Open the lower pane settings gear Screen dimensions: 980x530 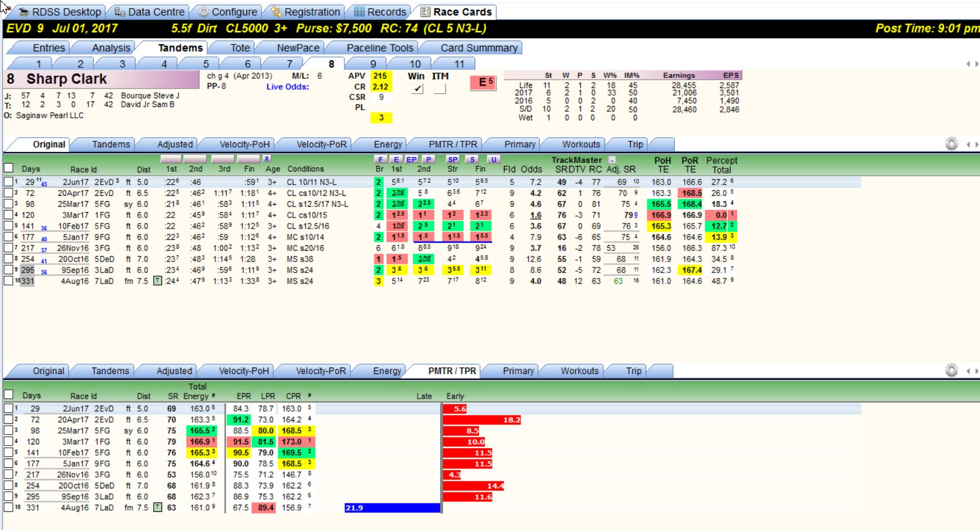point(951,370)
